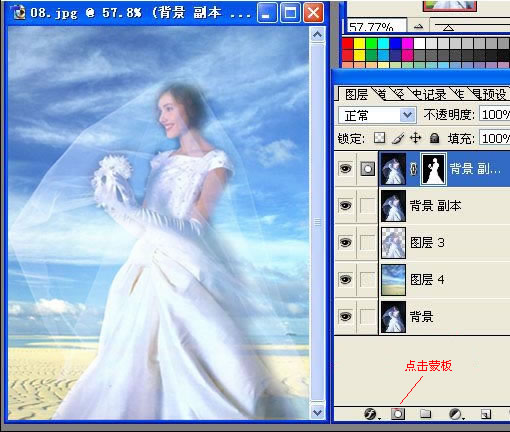Image resolution: width=510 pixels, height=432 pixels.
Task: Click document window scroll down arrow
Action: pyautogui.click(x=318, y=413)
